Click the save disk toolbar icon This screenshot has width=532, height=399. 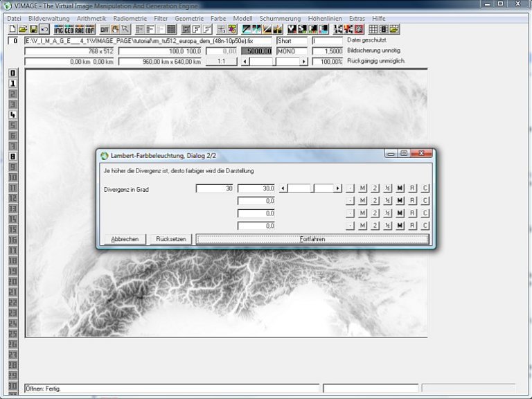(33, 29)
